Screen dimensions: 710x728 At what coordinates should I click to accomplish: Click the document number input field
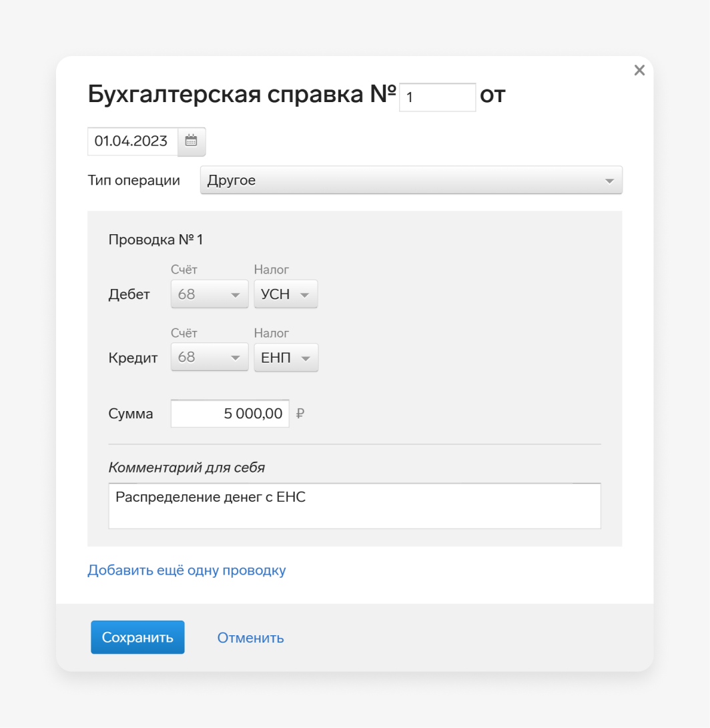pos(438,97)
